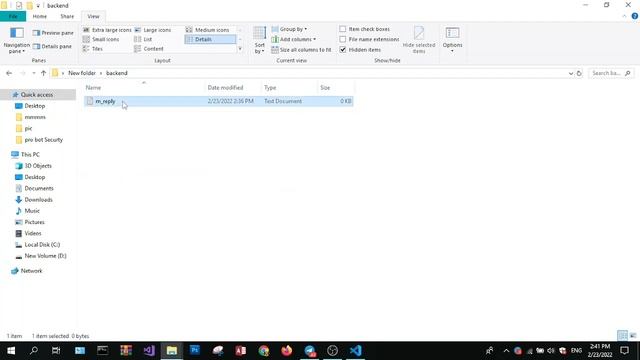The height and width of the screenshot is (360, 640).
Task: Expand the layout gallery more arrow
Action: pos(240,49)
